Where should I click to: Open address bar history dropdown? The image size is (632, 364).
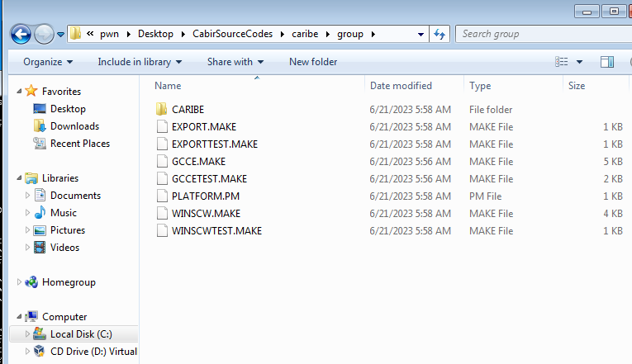tap(421, 34)
